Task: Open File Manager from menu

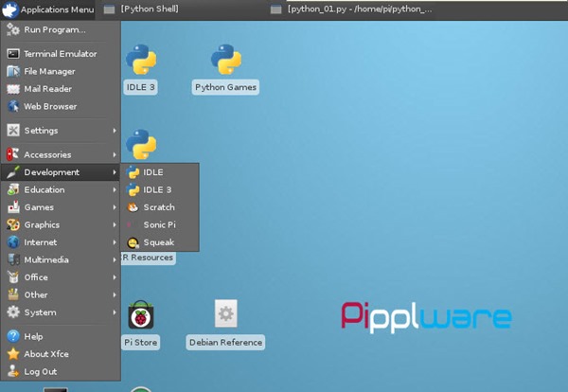Action: (61, 71)
